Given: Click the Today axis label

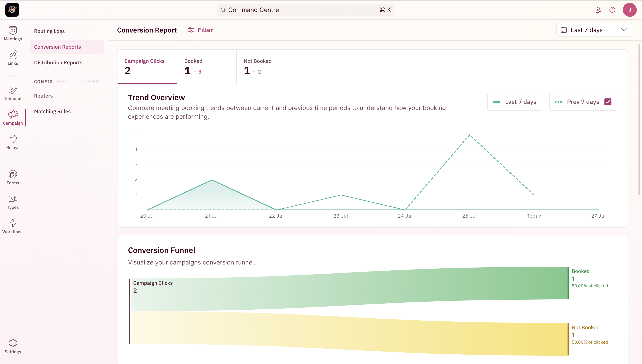Looking at the screenshot, I should [534, 216].
